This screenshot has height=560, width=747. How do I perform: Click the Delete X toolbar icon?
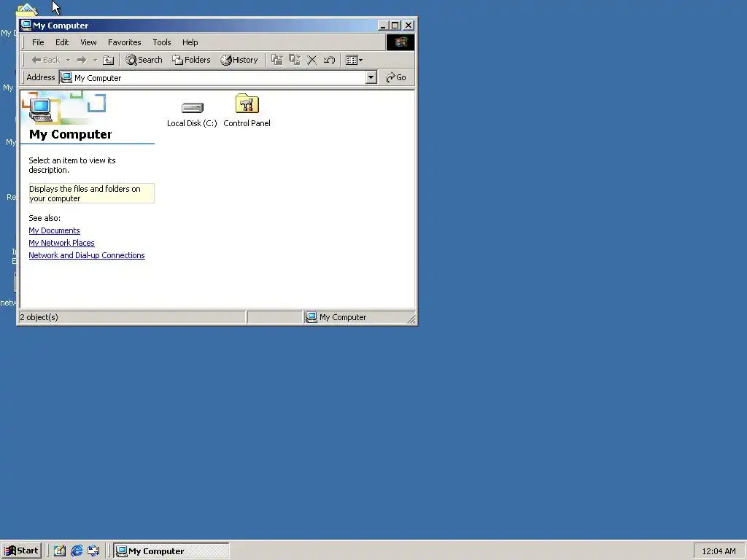click(311, 60)
